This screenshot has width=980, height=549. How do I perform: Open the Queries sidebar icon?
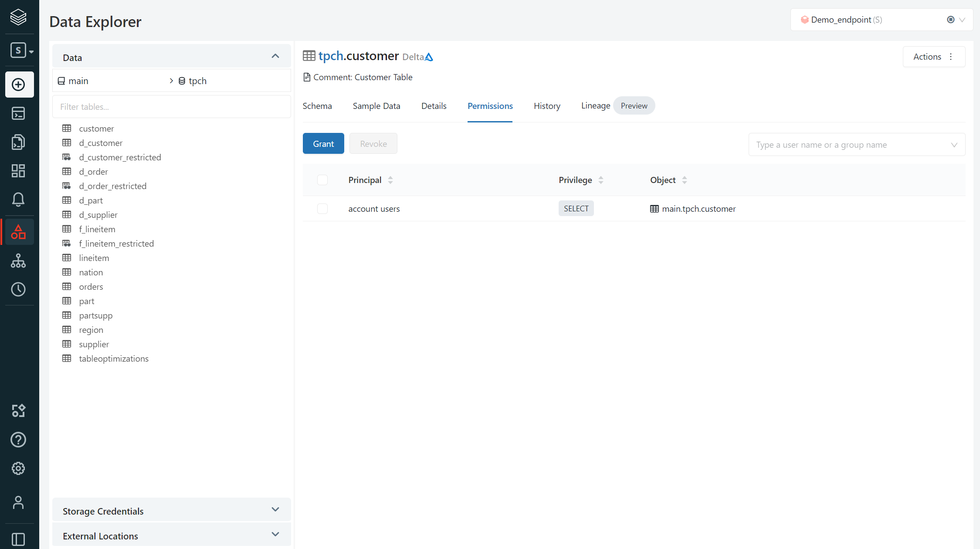18,142
